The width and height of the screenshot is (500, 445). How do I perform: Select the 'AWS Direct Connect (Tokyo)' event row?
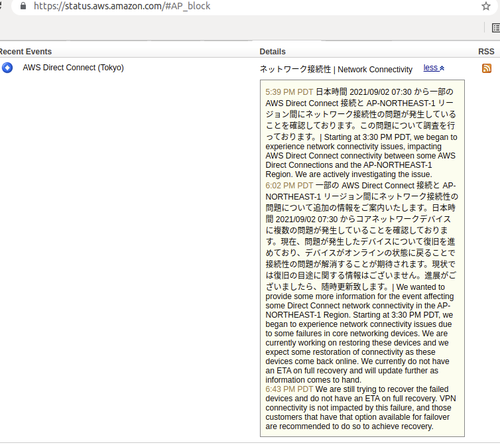coord(73,68)
